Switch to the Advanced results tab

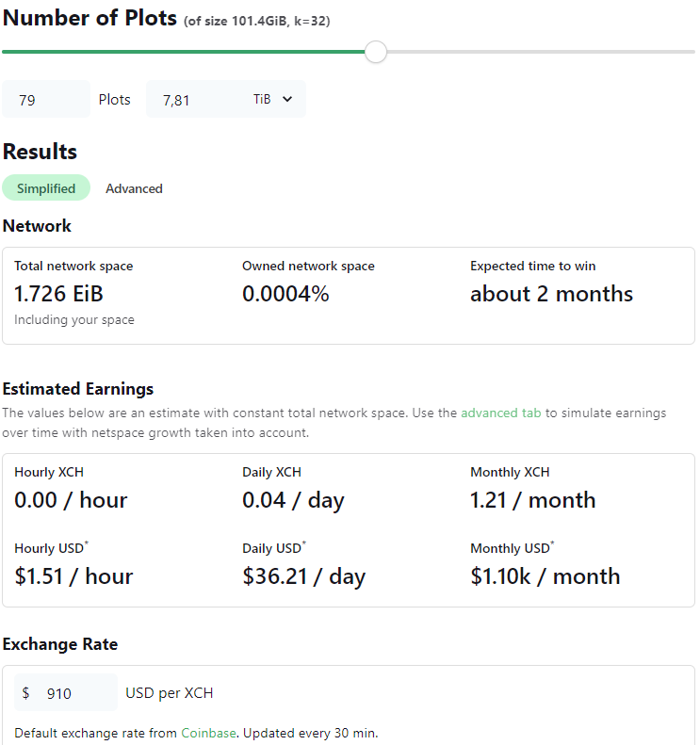134,188
